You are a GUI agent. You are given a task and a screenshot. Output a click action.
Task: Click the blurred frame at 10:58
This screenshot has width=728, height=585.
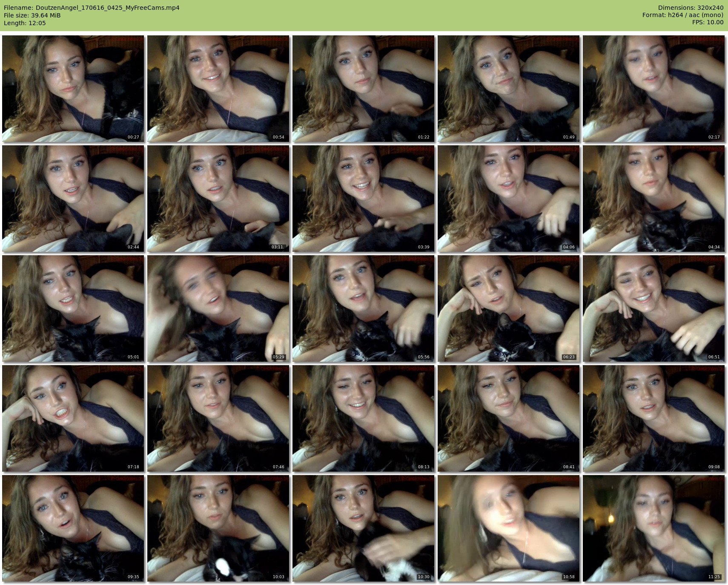click(509, 528)
